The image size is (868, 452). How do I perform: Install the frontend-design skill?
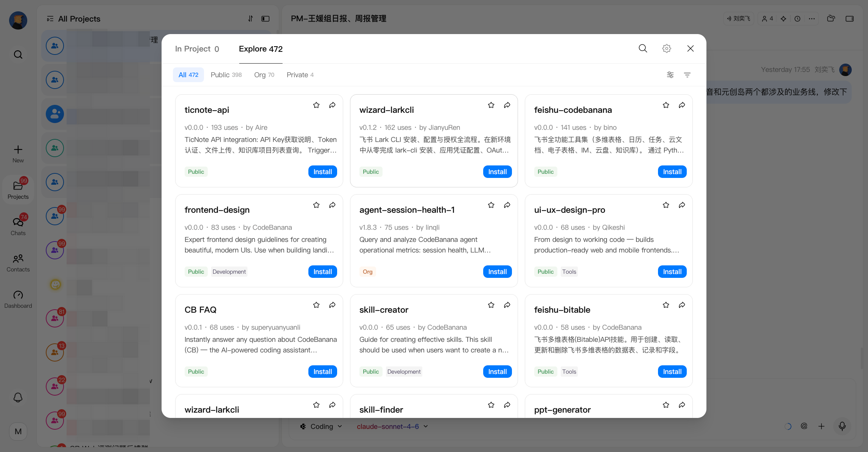click(323, 272)
